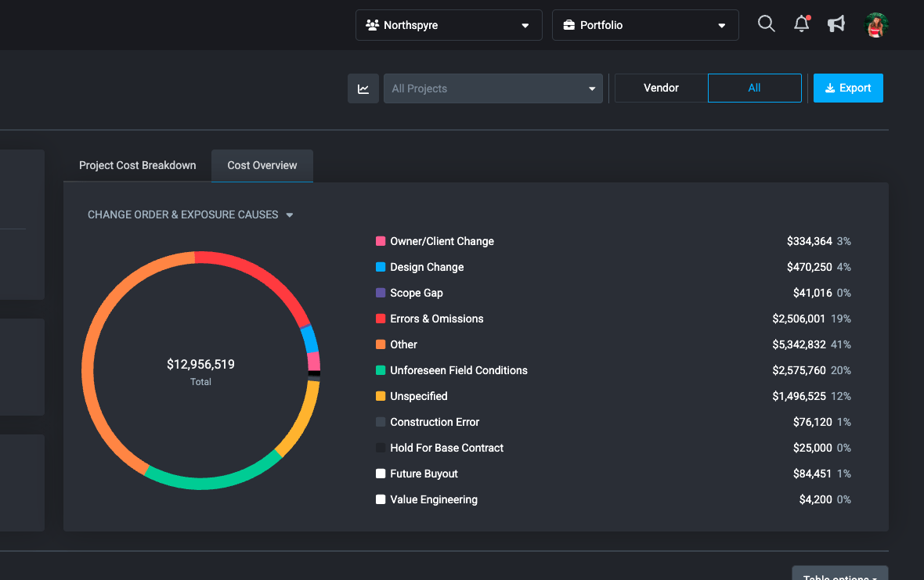Switch to the Project Cost Breakdown tab

click(137, 165)
